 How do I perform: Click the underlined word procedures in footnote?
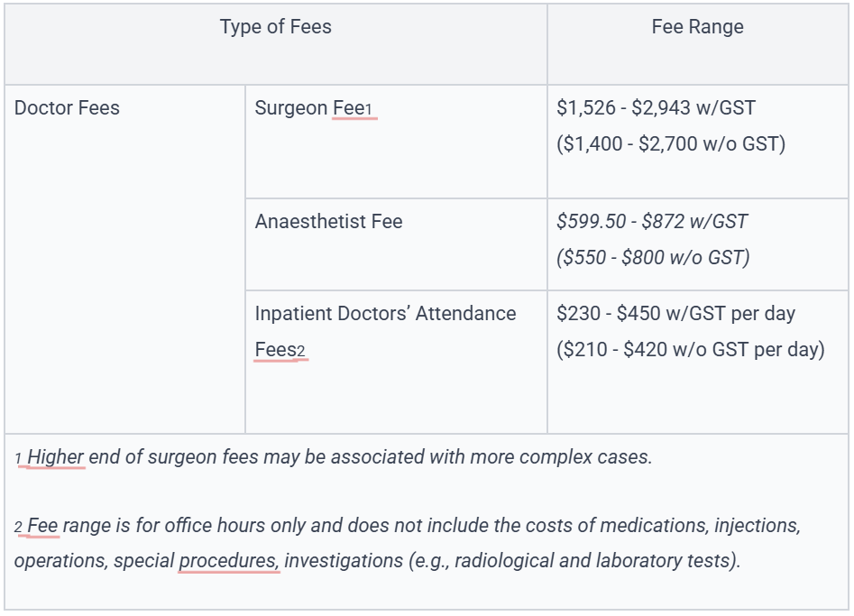[229, 560]
